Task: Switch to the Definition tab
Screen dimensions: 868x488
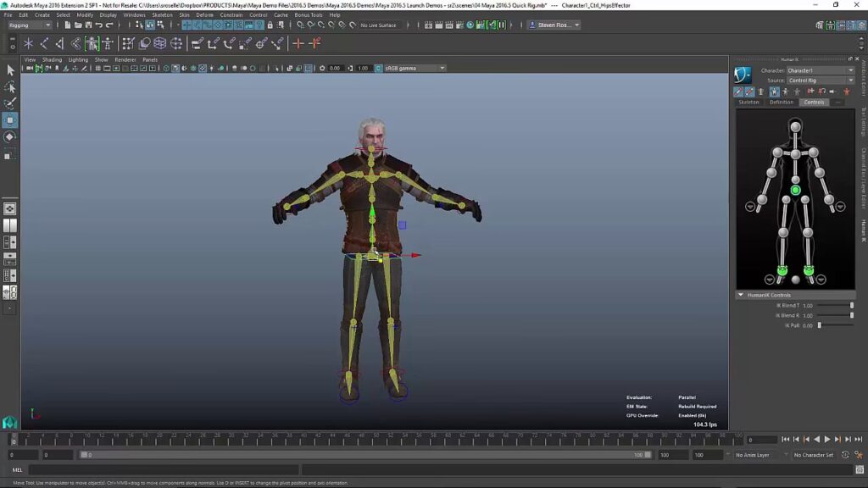Action: [781, 103]
